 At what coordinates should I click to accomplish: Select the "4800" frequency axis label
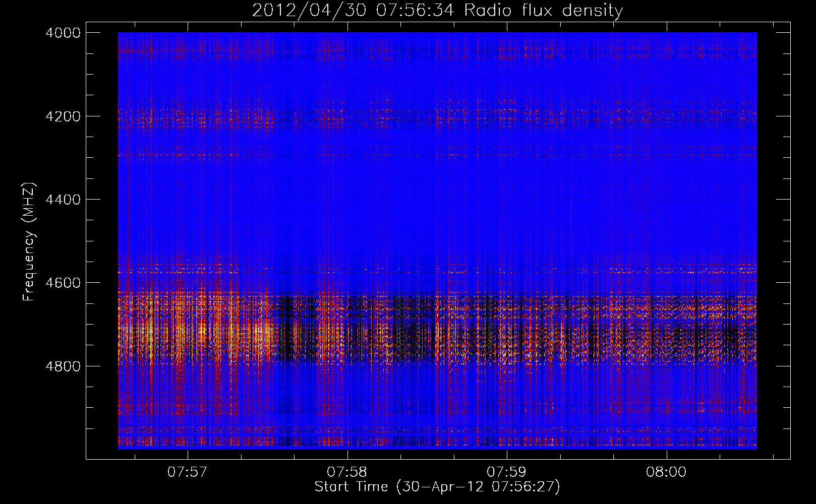tap(63, 366)
